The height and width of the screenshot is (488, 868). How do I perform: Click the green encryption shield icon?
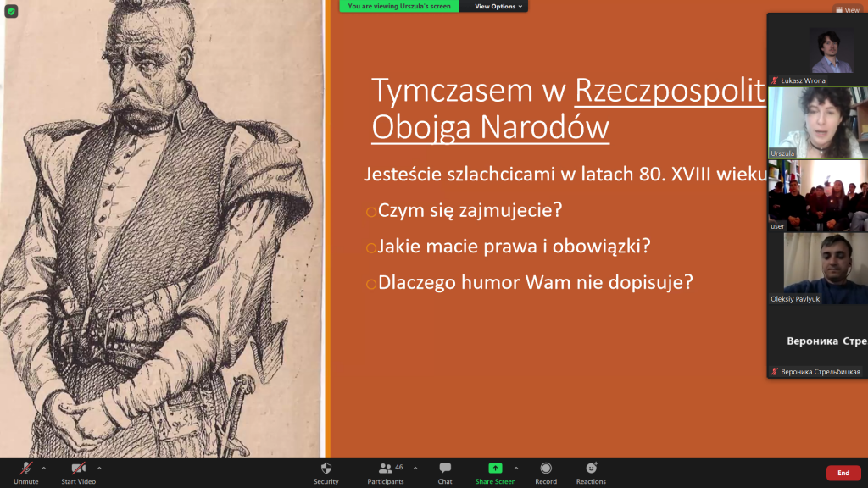(11, 11)
